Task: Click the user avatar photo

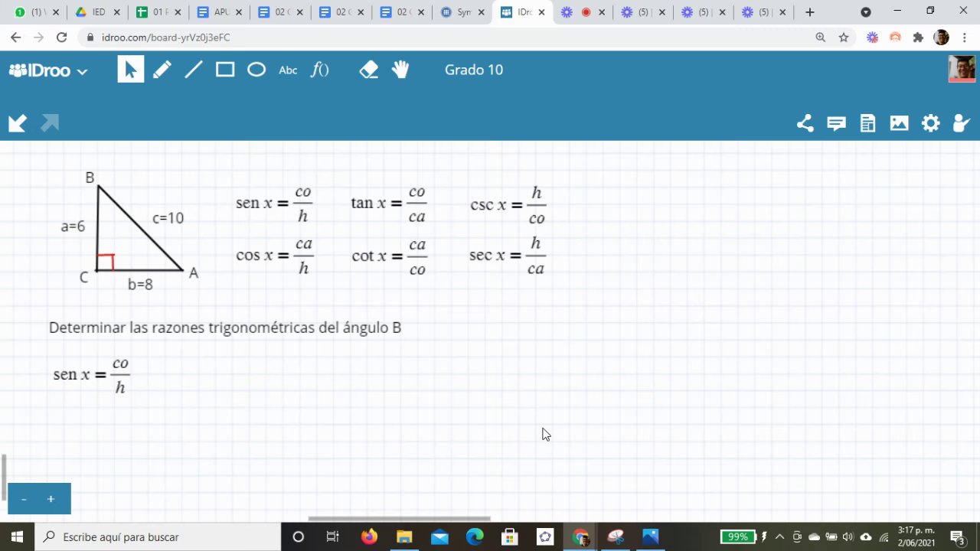Action: tap(962, 69)
